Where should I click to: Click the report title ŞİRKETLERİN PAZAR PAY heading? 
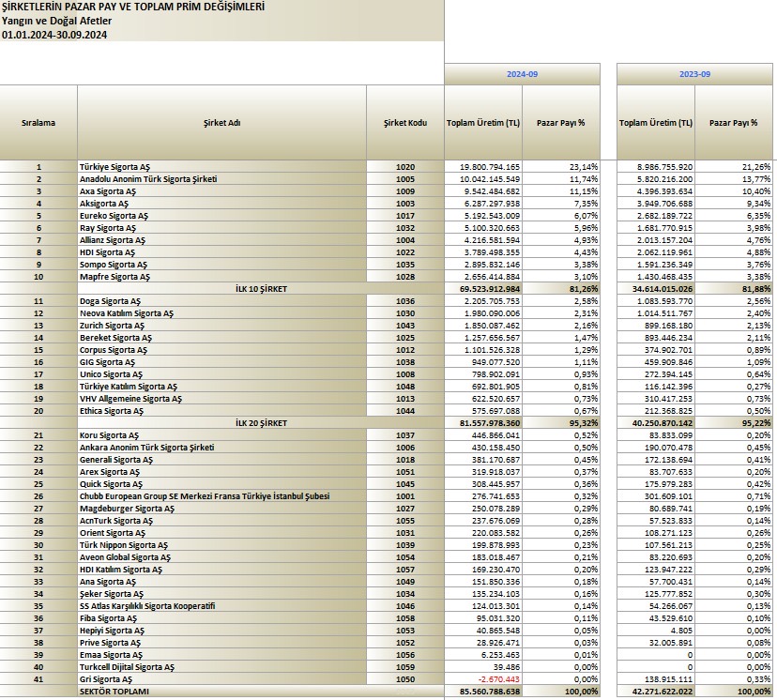point(133,7)
